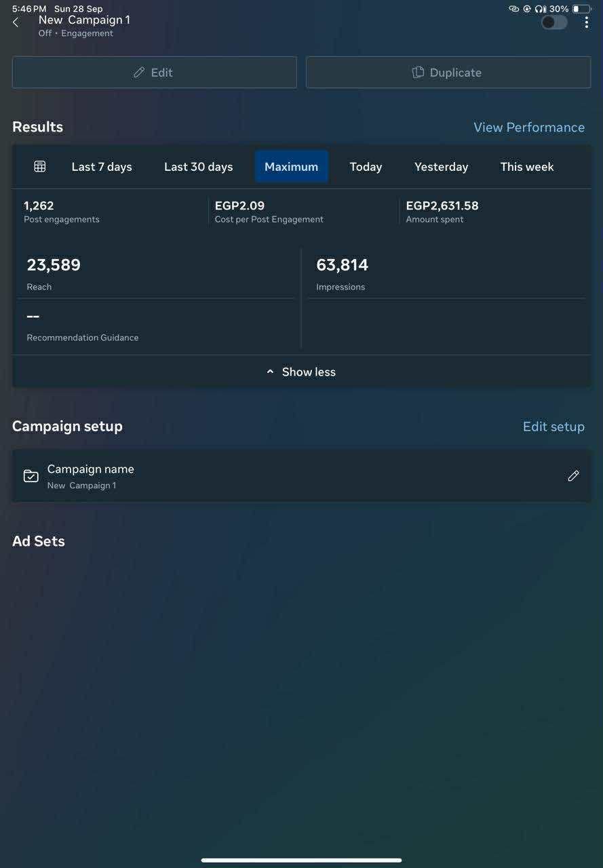Image resolution: width=603 pixels, height=868 pixels.
Task: Select the Last 7 days tab
Action: tap(102, 167)
